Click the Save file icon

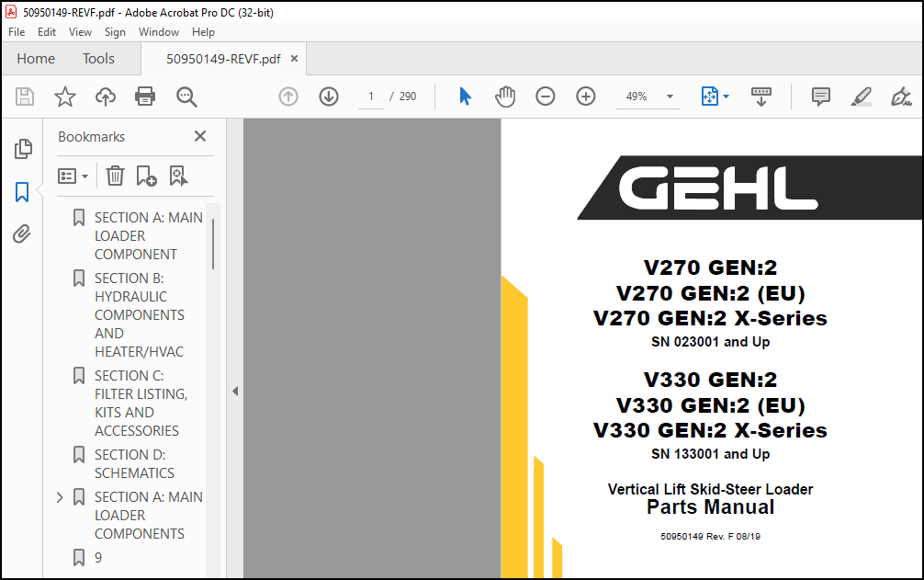[25, 97]
